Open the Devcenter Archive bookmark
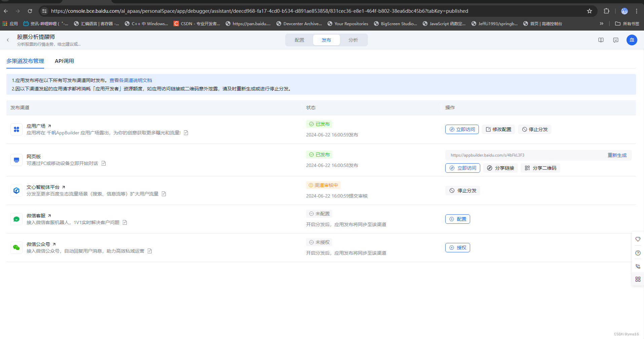Screen dimensions: 644x339 [x=299, y=24]
